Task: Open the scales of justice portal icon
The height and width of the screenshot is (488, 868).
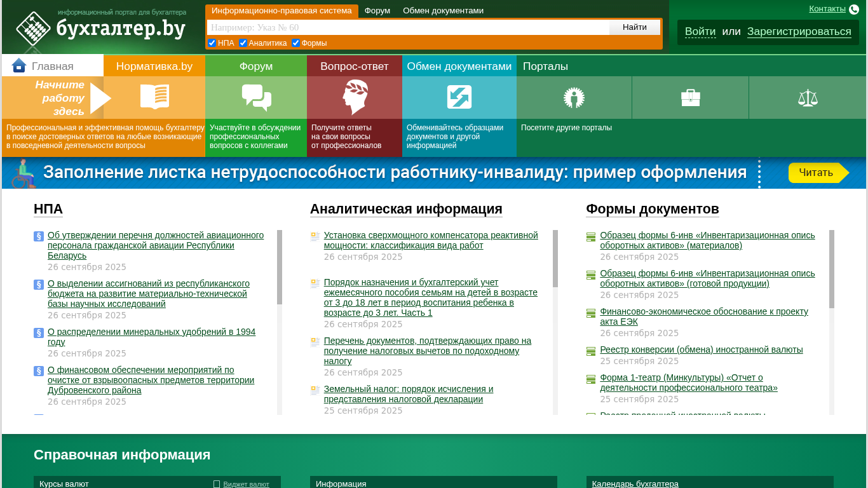Action: click(808, 98)
